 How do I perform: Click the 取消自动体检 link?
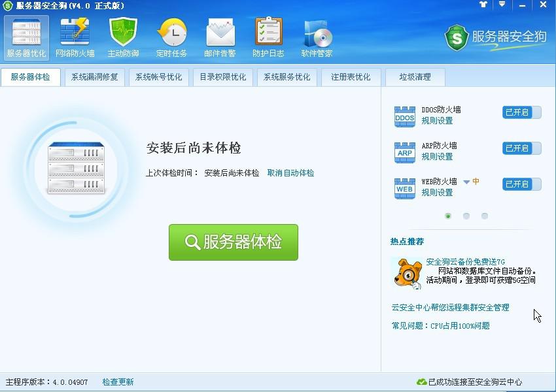[x=290, y=173]
